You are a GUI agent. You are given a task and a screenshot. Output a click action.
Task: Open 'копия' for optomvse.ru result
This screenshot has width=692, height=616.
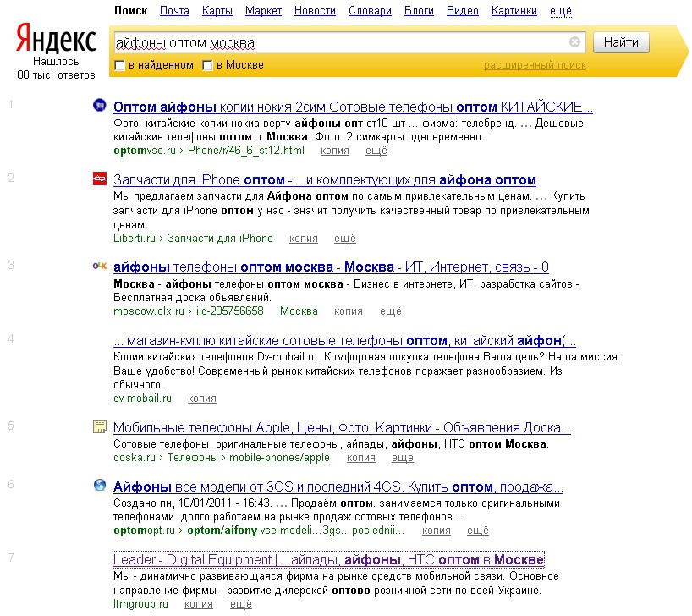point(334,151)
